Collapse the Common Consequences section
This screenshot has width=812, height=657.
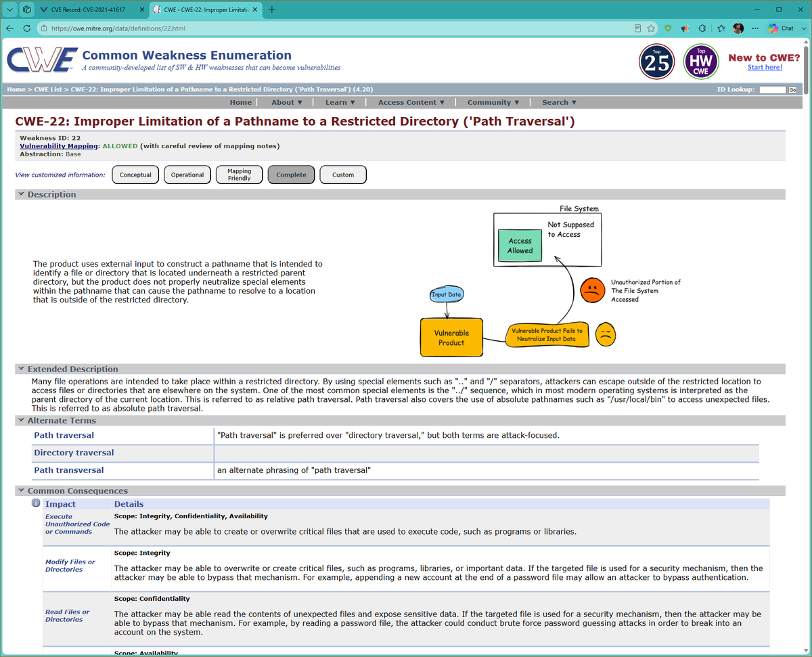(x=21, y=491)
